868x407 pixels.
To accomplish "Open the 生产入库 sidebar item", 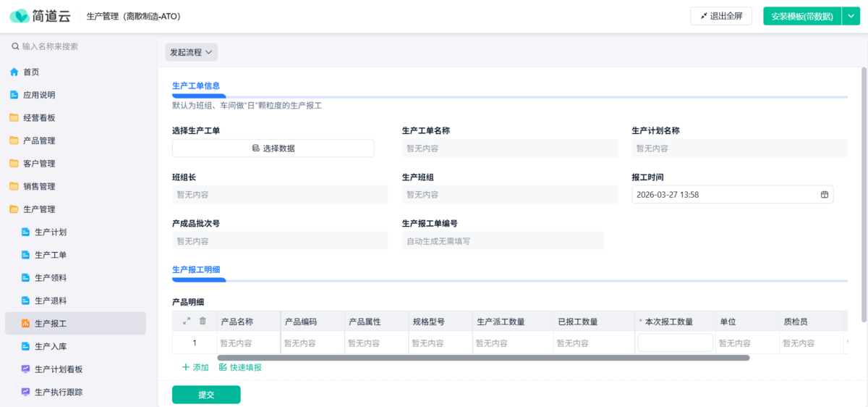I will (75, 347).
